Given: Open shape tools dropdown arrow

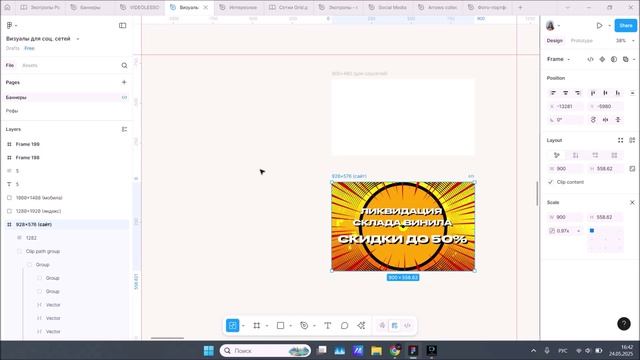Looking at the screenshot, I should [x=291, y=326].
